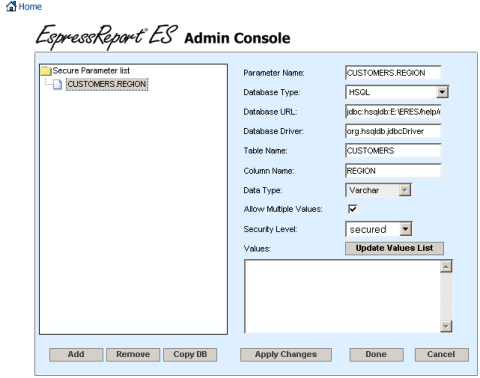Click inside the Values list box
This screenshot has height=378, width=480.
point(342,296)
